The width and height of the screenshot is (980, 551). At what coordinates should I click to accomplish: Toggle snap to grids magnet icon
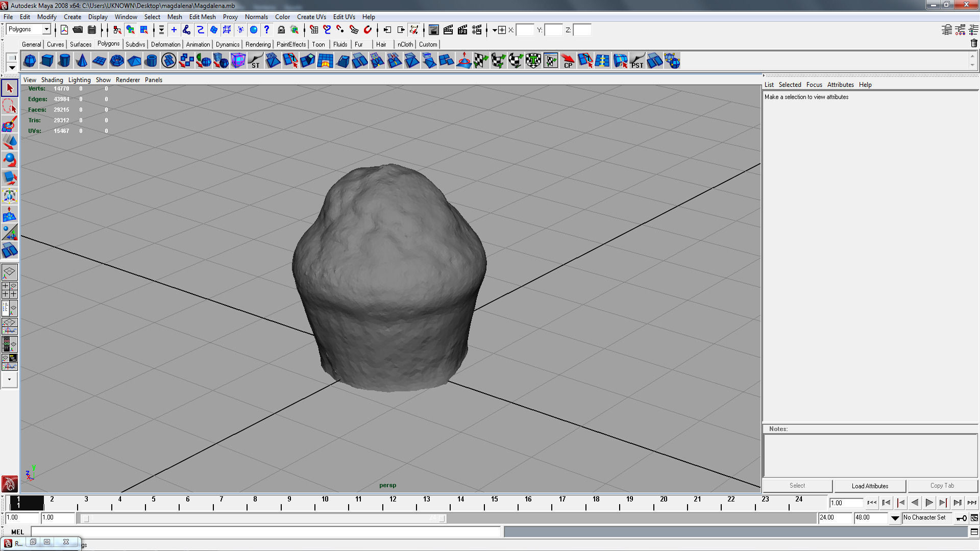(x=313, y=30)
